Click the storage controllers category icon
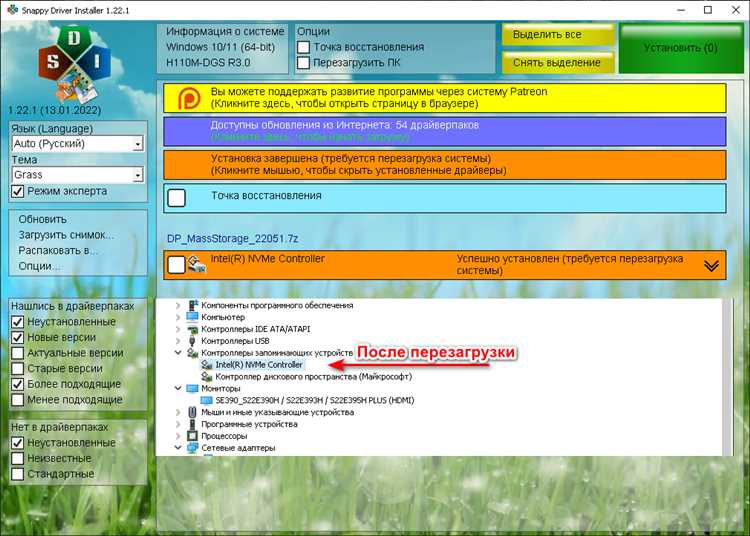The height and width of the screenshot is (536, 750). tap(192, 353)
